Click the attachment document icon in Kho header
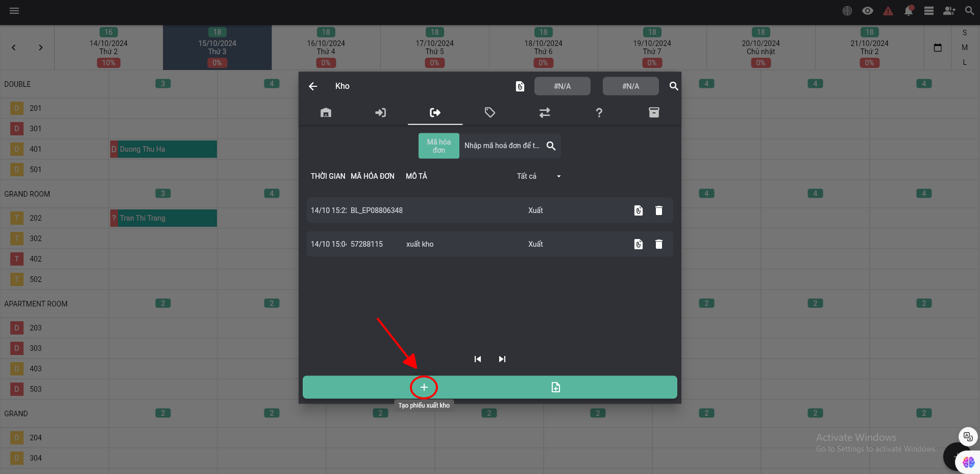980x474 pixels. click(x=520, y=86)
